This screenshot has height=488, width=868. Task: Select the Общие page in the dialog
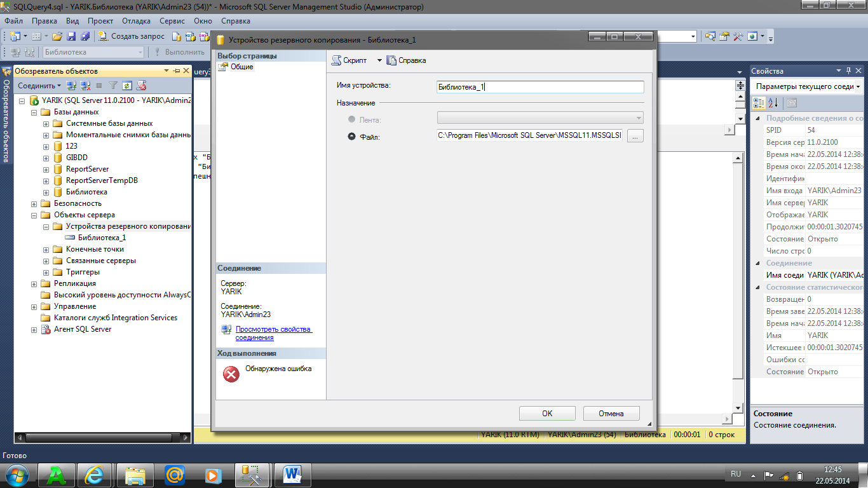(241, 67)
